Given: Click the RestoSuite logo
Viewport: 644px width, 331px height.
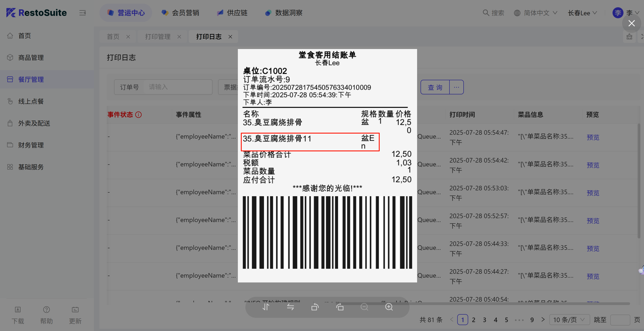Looking at the screenshot, I should click(x=36, y=13).
